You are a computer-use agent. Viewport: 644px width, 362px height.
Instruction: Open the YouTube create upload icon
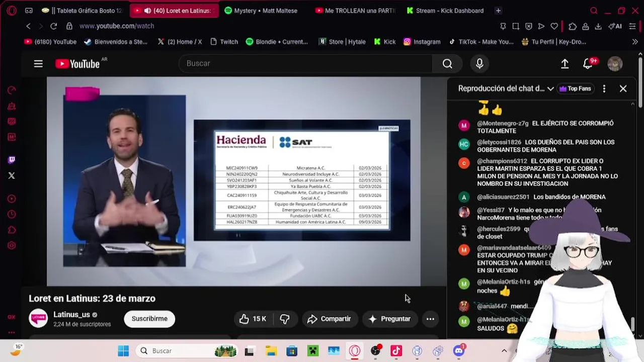565,63
